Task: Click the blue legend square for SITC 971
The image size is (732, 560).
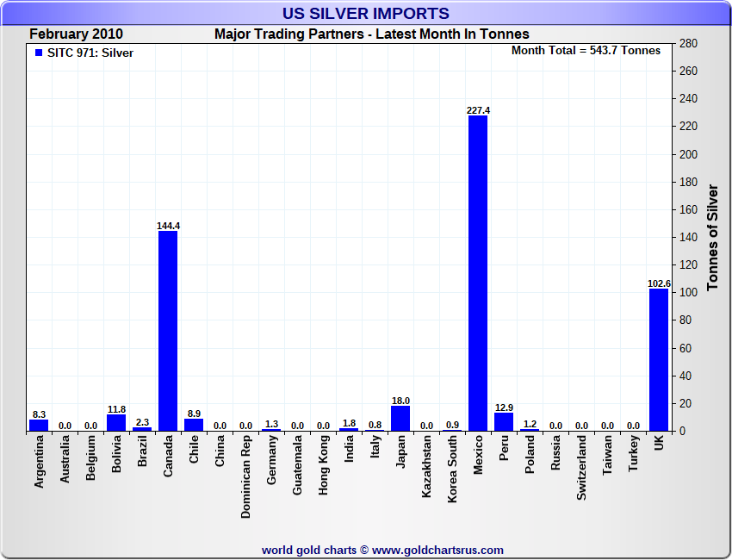Action: [38, 53]
